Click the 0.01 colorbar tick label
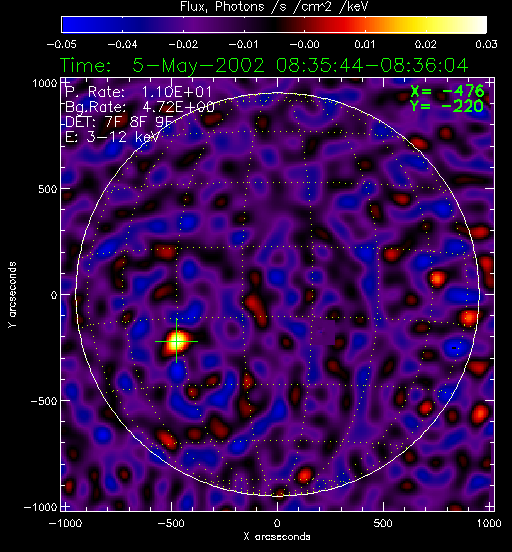This screenshot has width=512, height=552. [364, 44]
